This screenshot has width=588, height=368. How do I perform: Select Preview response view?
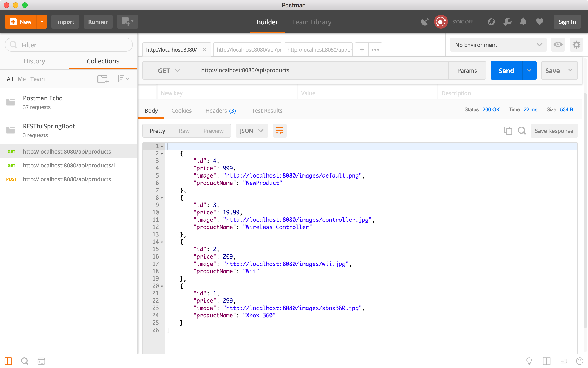point(213,131)
